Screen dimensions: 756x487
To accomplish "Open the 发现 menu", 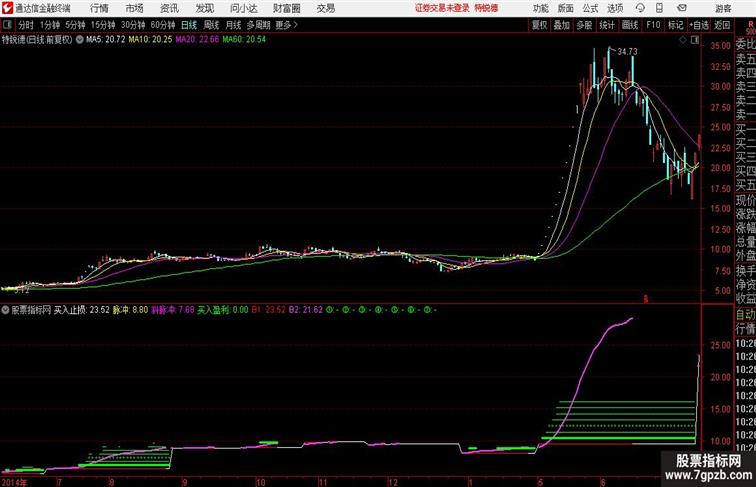I will click(x=204, y=8).
